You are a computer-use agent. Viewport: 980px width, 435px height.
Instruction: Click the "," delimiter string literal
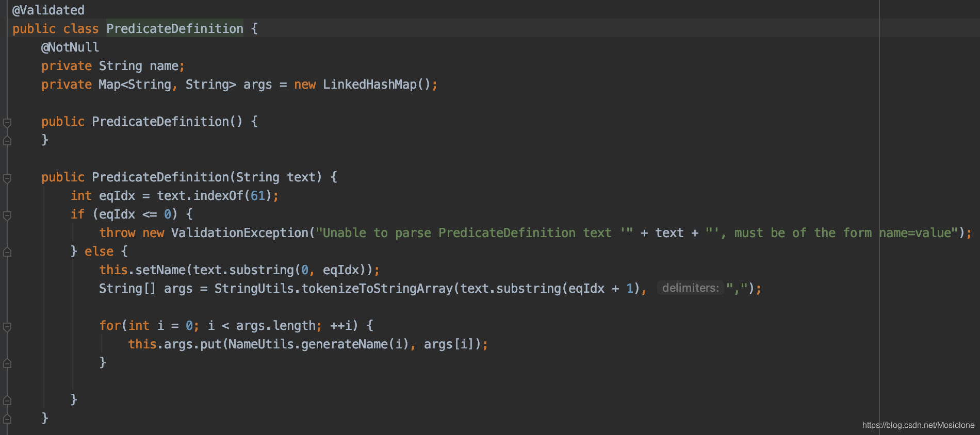(x=737, y=288)
